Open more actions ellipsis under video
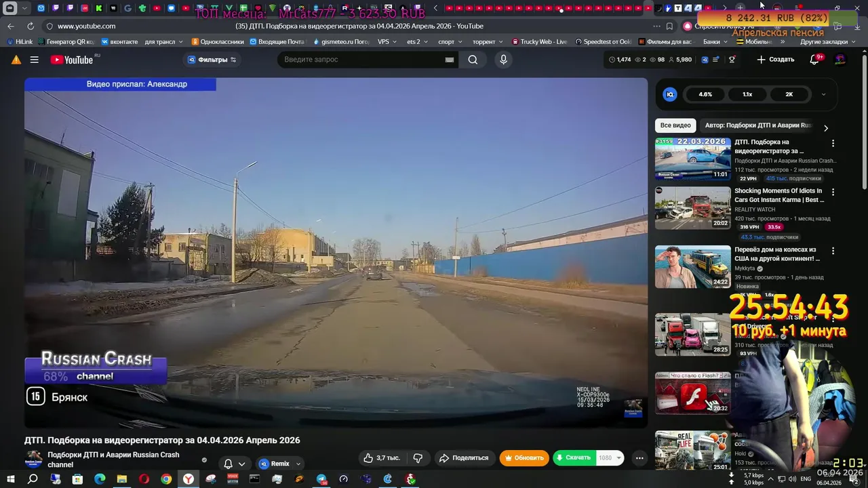The image size is (868, 488). pyautogui.click(x=639, y=458)
